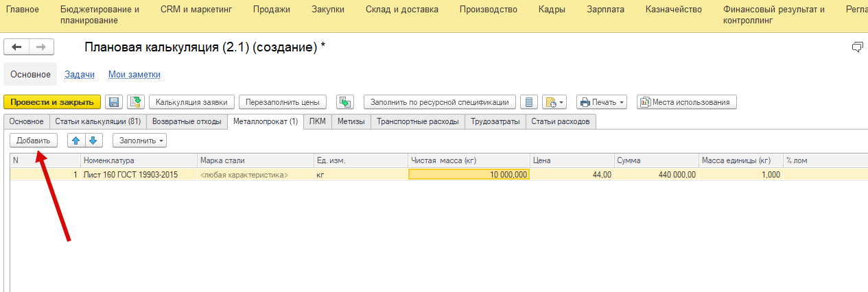Switch to Статьи расходов tab
This screenshot has width=868, height=292.
point(561,122)
